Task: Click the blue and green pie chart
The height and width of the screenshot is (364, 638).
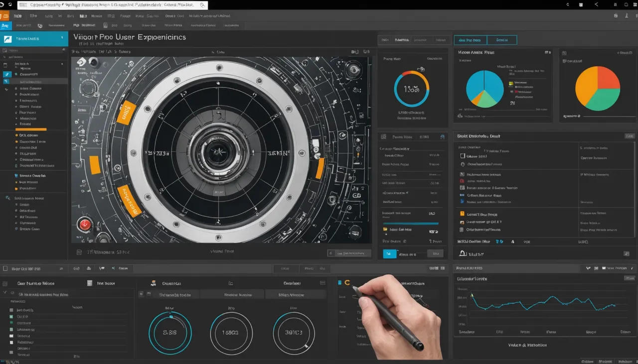Action: pos(485,89)
